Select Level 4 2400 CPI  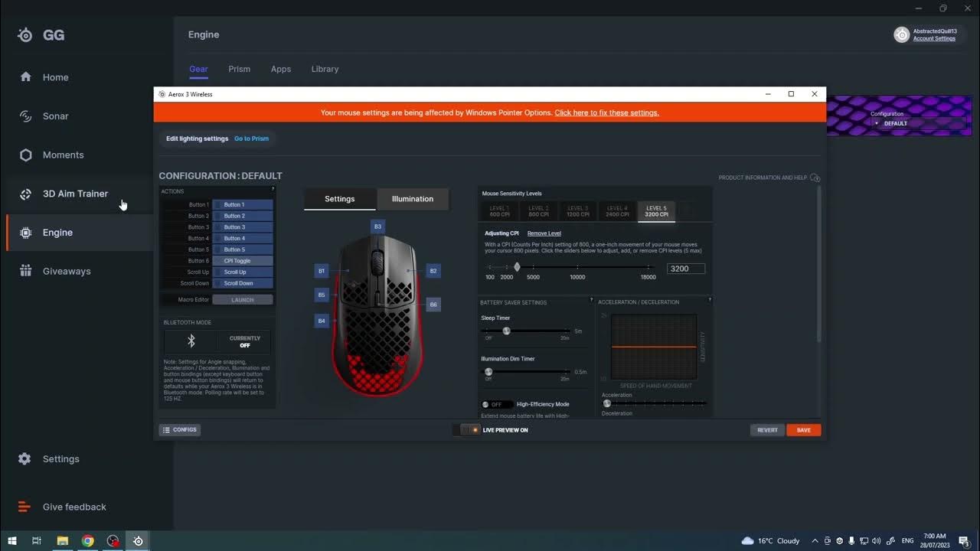(617, 211)
